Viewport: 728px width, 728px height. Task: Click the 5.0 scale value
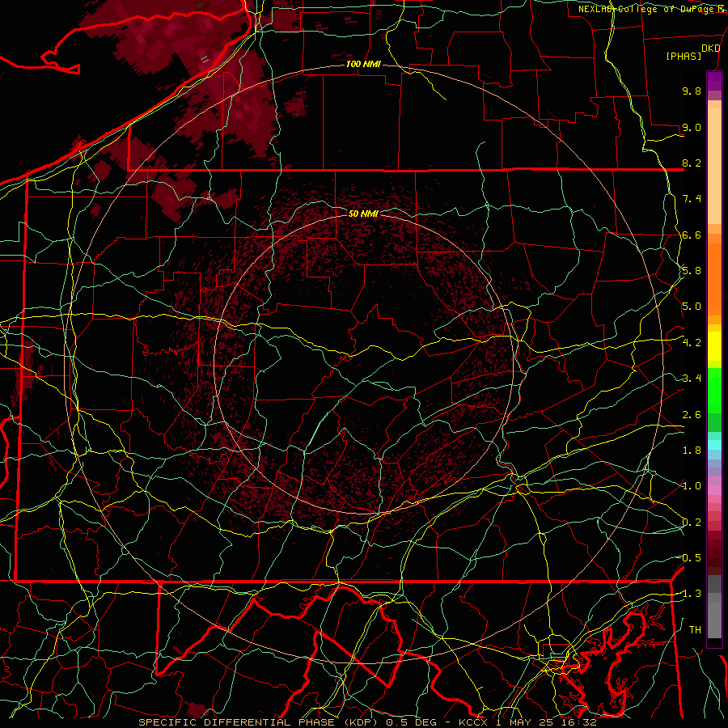pos(692,307)
